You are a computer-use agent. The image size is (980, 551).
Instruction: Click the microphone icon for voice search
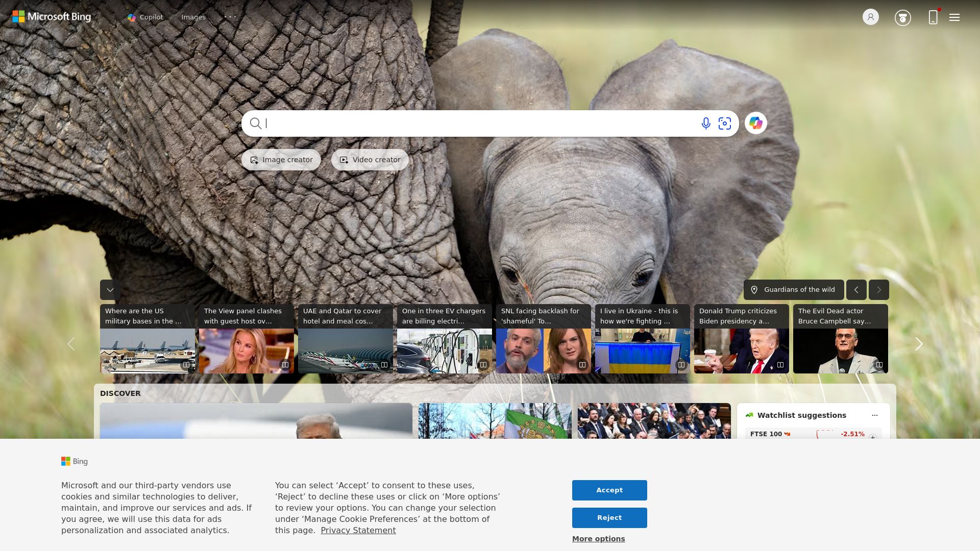click(x=706, y=123)
